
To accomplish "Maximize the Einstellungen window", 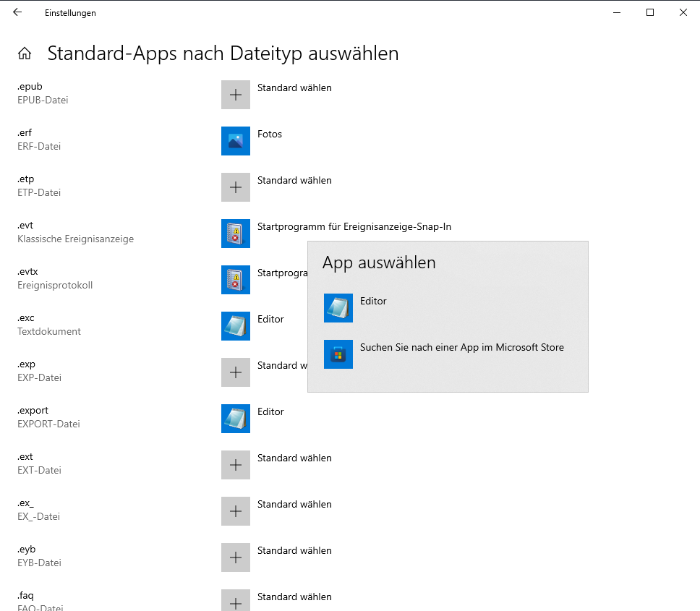I will tap(650, 12).
